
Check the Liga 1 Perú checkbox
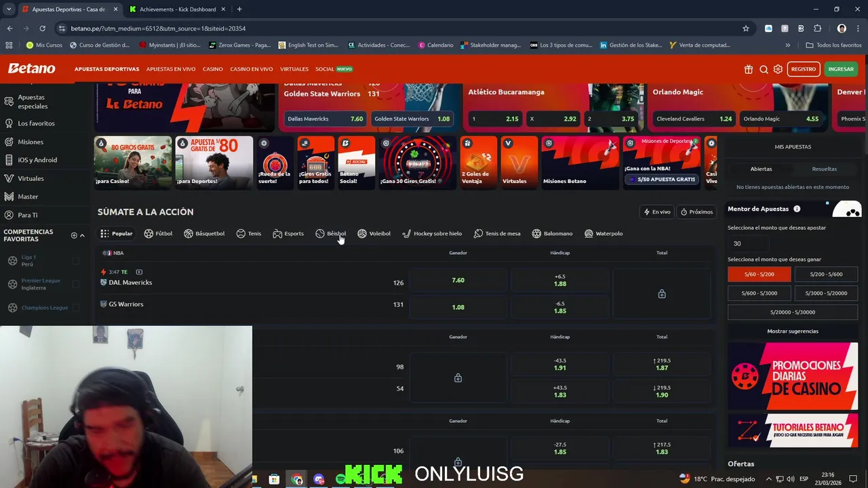[75, 261]
